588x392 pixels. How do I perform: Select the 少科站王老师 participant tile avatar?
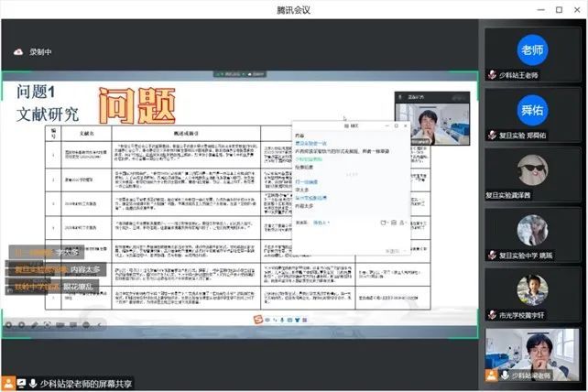coord(532,49)
